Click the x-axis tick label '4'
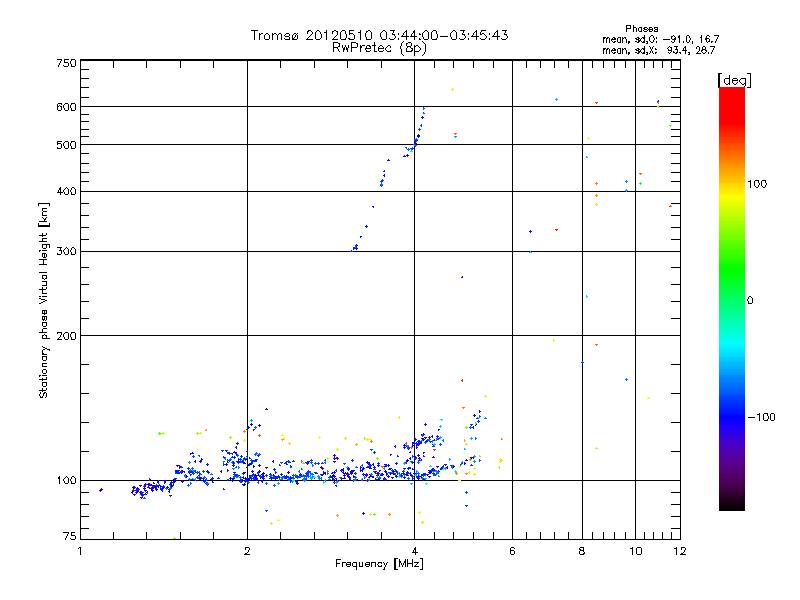This screenshot has height=600, width=800. [414, 551]
